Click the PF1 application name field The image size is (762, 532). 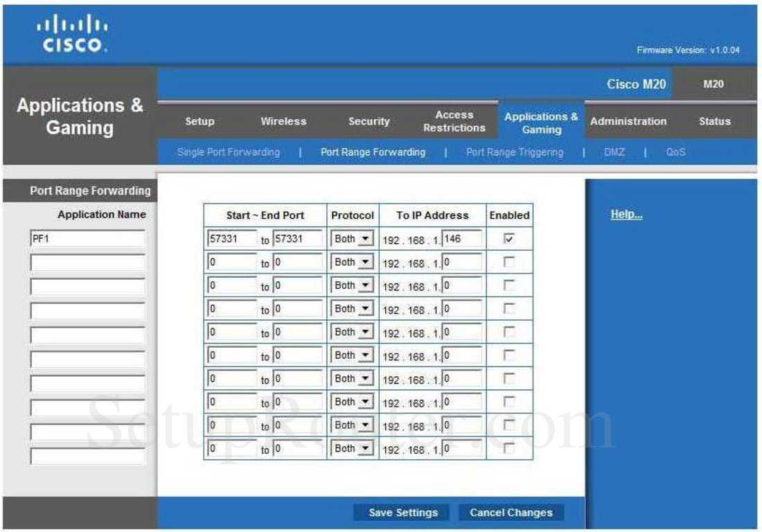[x=87, y=238]
